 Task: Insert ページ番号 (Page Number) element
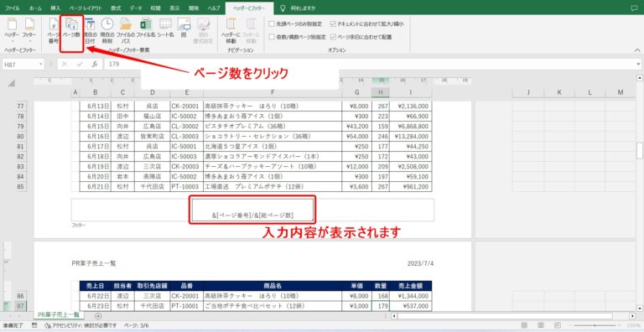click(54, 30)
